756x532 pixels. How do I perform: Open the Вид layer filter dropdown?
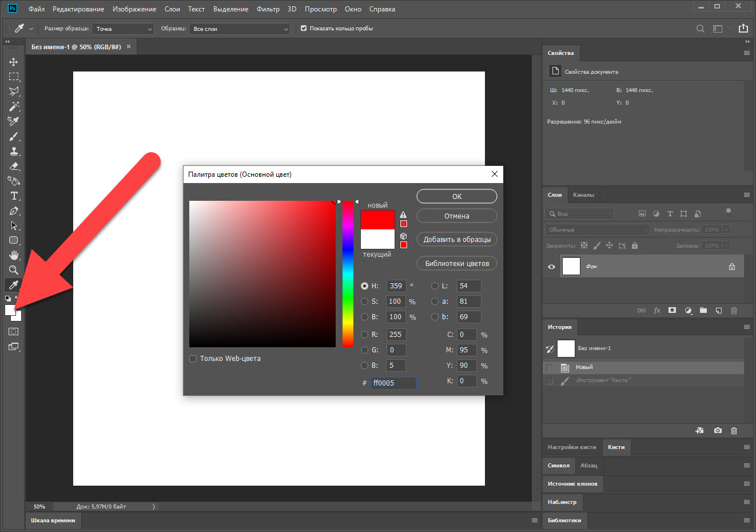(x=580, y=213)
